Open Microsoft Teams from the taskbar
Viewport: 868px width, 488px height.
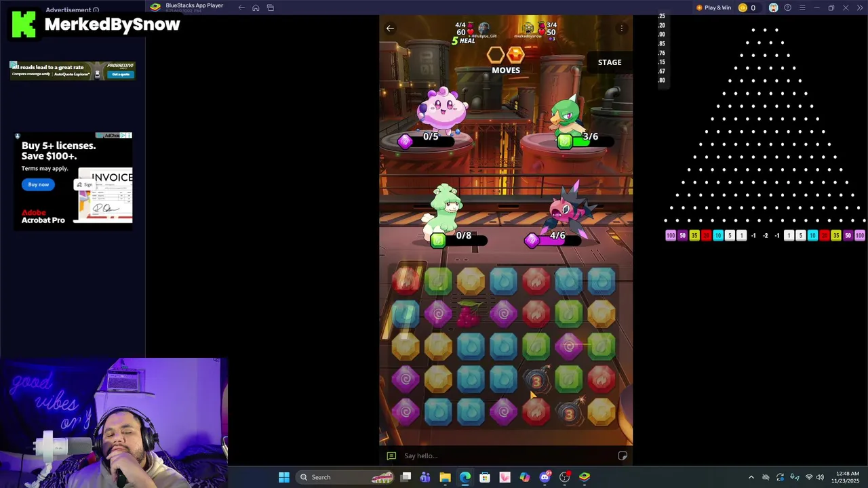pyautogui.click(x=425, y=477)
